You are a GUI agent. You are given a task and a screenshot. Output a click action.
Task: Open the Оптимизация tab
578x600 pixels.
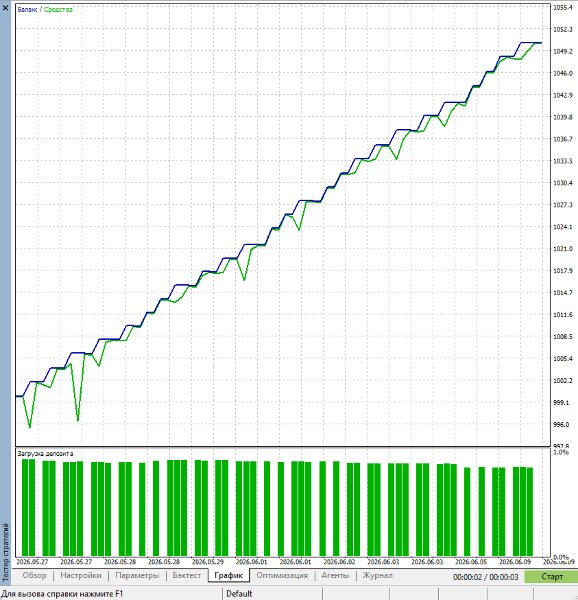tap(282, 575)
